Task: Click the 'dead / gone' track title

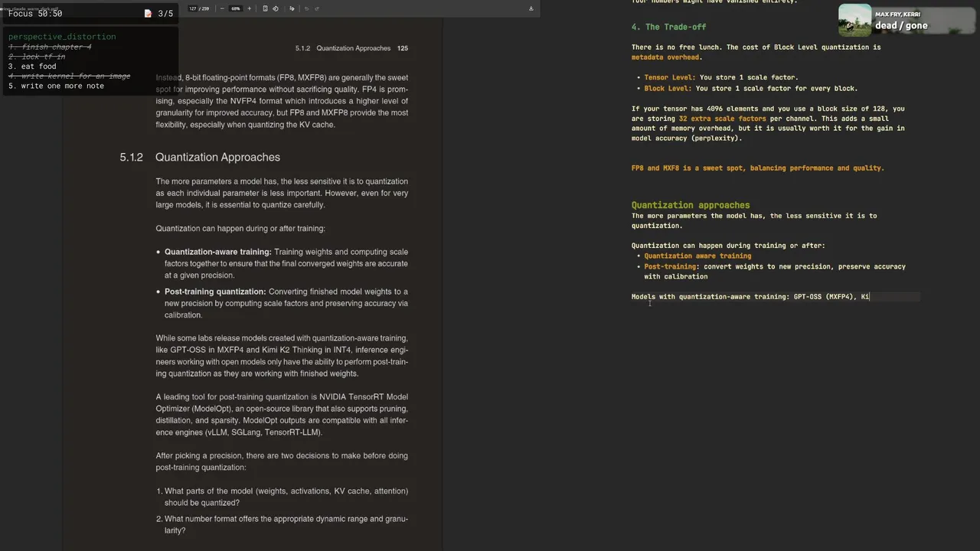Action: [901, 25]
